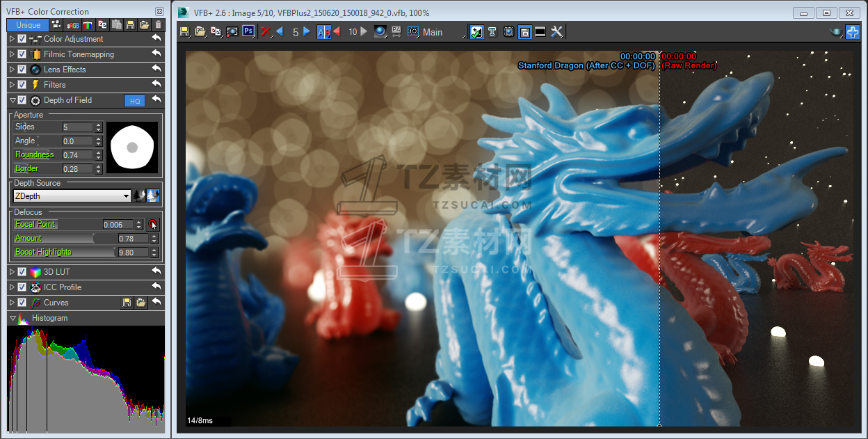The height and width of the screenshot is (439, 868).
Task: Collapse the Depth of Field rollout
Action: tap(13, 100)
